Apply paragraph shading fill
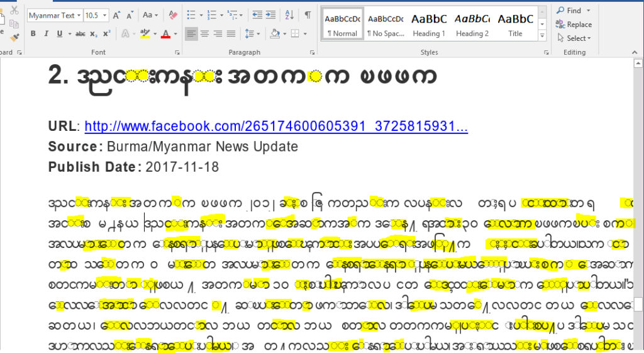Viewport: 644px width, 353px height. 275,34
